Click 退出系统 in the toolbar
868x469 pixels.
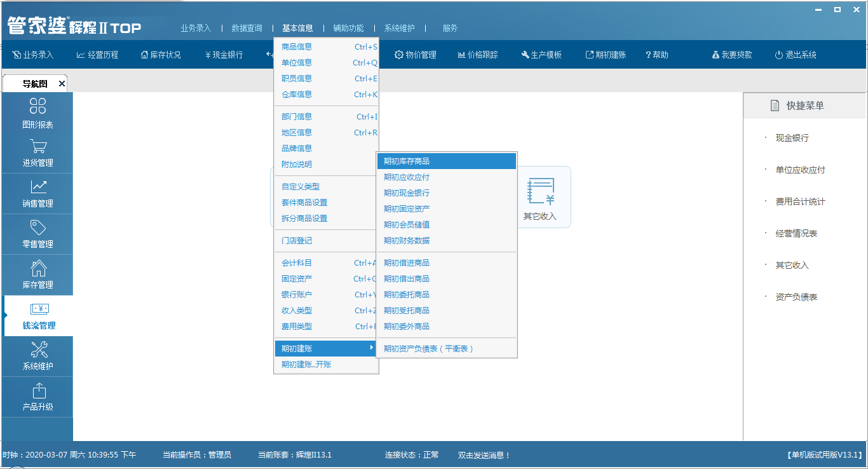point(796,55)
